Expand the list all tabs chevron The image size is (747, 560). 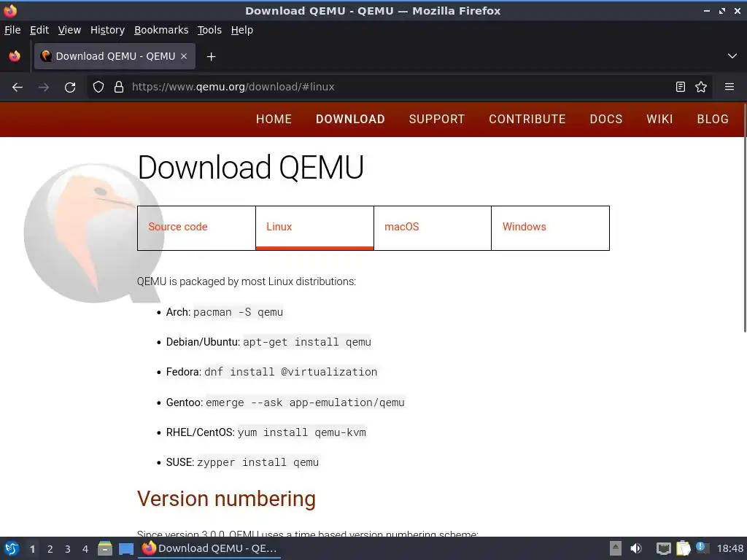tap(732, 56)
